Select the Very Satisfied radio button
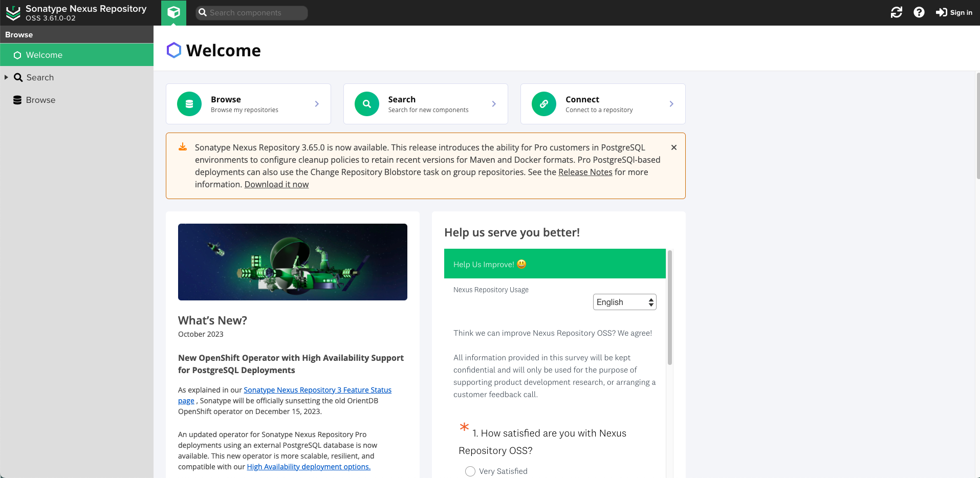This screenshot has width=980, height=478. (470, 471)
